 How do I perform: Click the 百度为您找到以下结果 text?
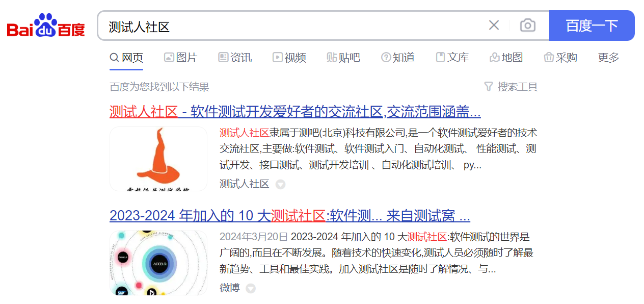pyautogui.click(x=159, y=87)
